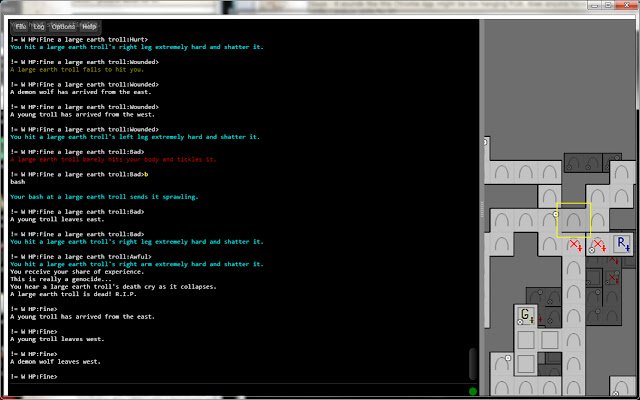The width and height of the screenshot is (640, 400).
Task: Click the red 'barely hits your body' line
Action: click(x=113, y=159)
